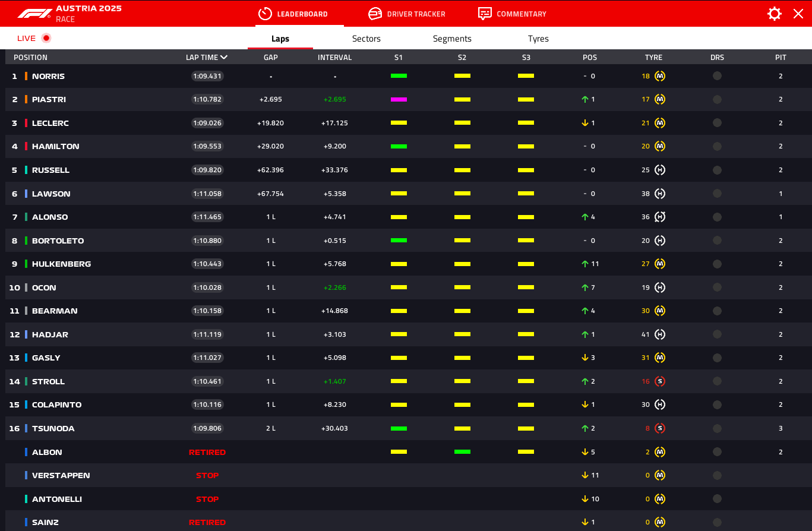Close the live timing window

(x=798, y=14)
